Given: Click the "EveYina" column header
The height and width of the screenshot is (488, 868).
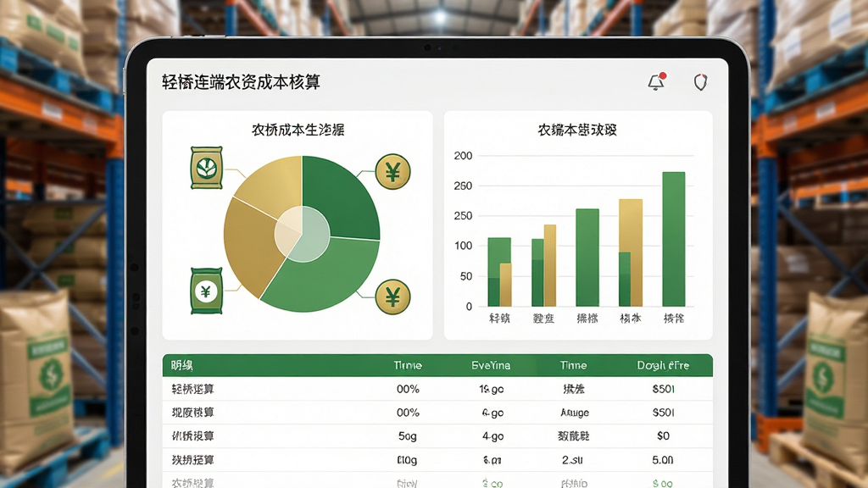Looking at the screenshot, I should 491,365.
